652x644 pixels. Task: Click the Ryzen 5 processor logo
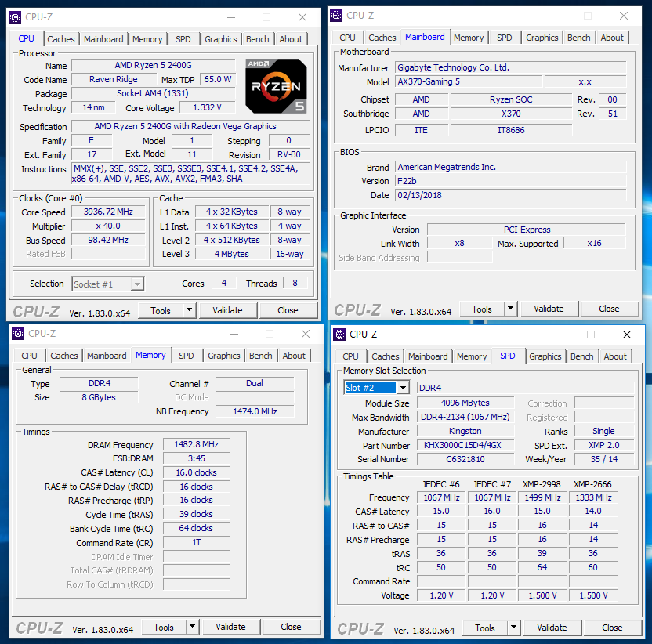tap(276, 86)
